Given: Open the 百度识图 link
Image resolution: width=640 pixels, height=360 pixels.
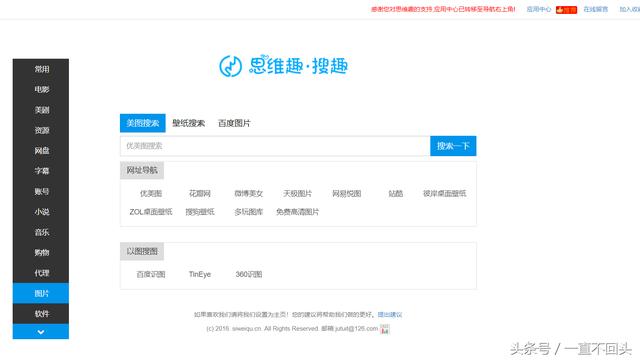Looking at the screenshot, I should [151, 274].
